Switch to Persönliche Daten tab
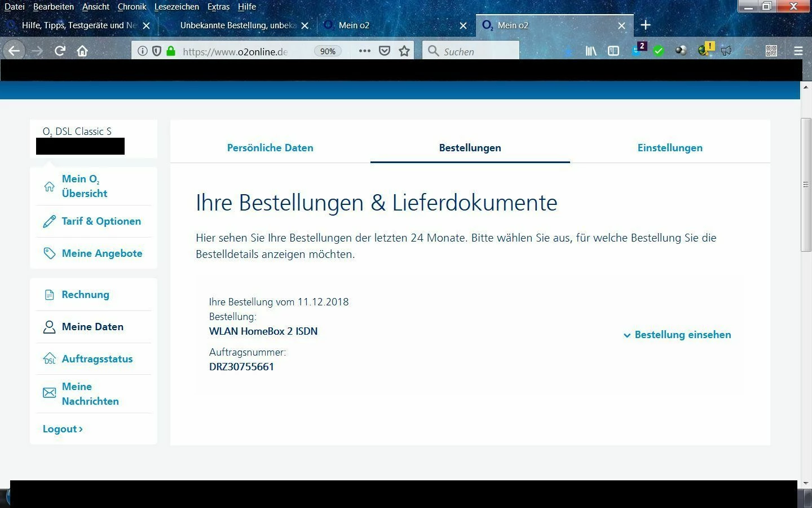Viewport: 812px width, 508px height. 270,148
